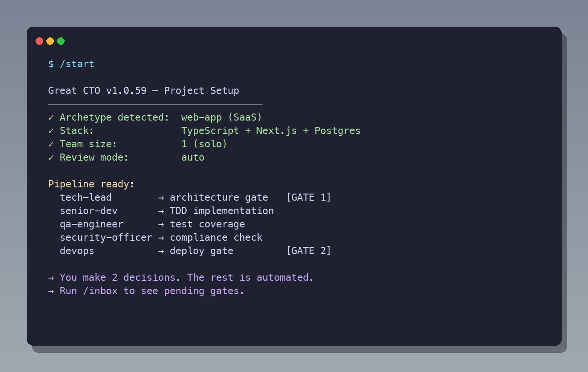Click the red close window button
The width and height of the screenshot is (588, 372).
click(x=39, y=41)
